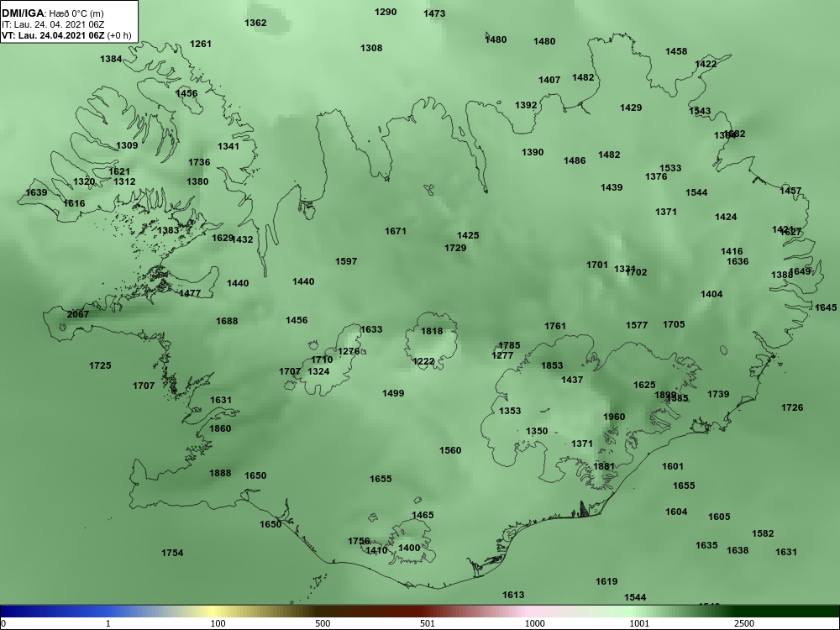840x630 pixels.
Task: Click the map value 1424
Action: 726,217
